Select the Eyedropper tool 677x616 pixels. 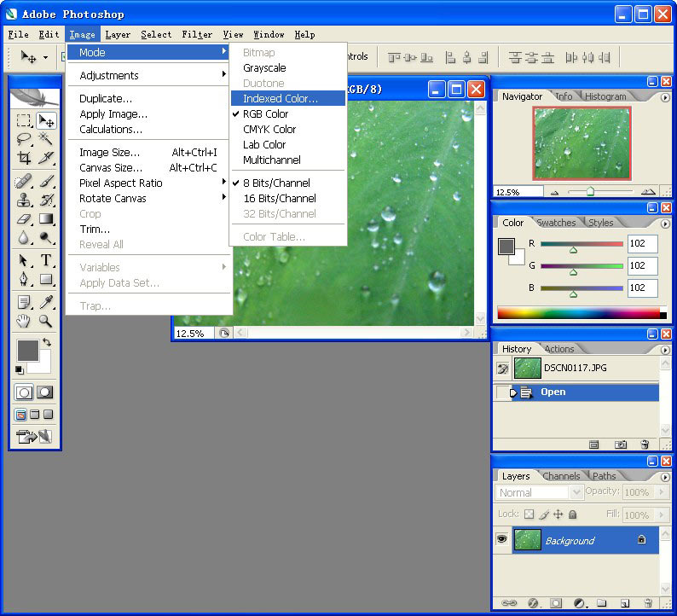point(46,302)
